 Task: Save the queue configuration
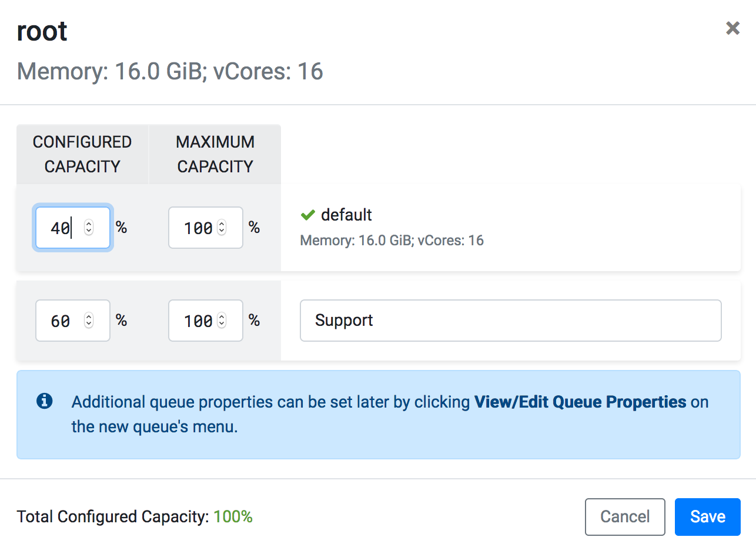pos(707,516)
